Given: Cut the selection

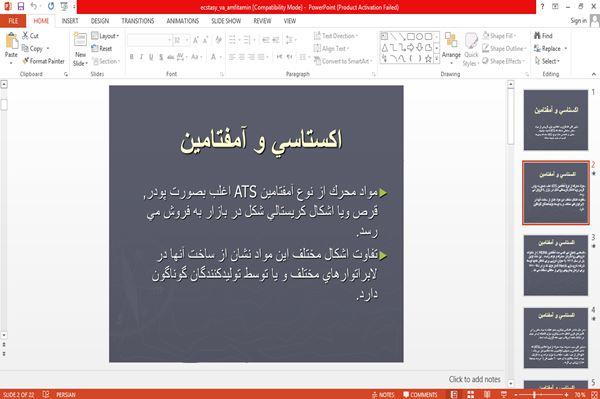Looking at the screenshot, I should tap(30, 36).
